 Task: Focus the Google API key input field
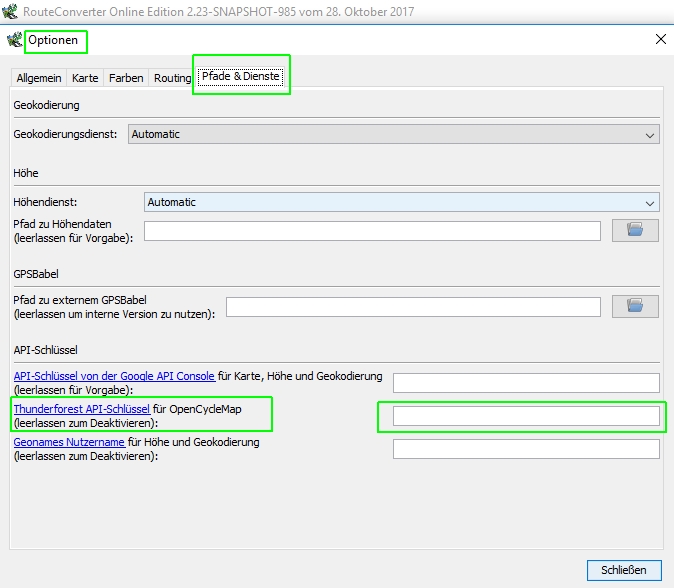tap(526, 383)
